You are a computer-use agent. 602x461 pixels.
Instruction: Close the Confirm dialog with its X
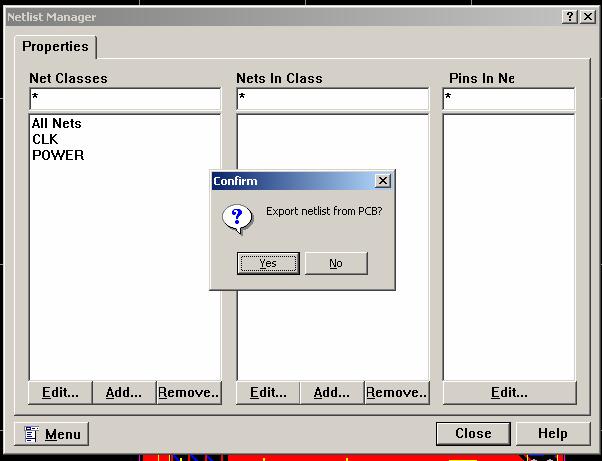[x=383, y=181]
